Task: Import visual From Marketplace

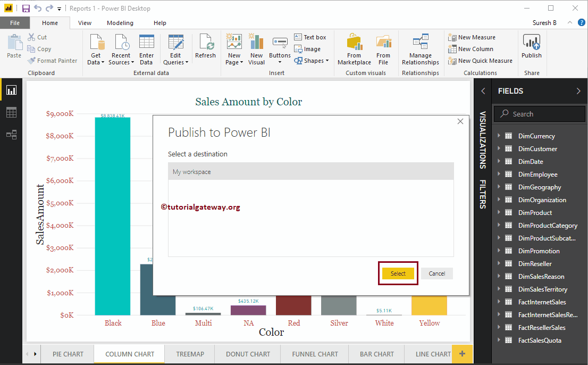Action: pyautogui.click(x=355, y=49)
